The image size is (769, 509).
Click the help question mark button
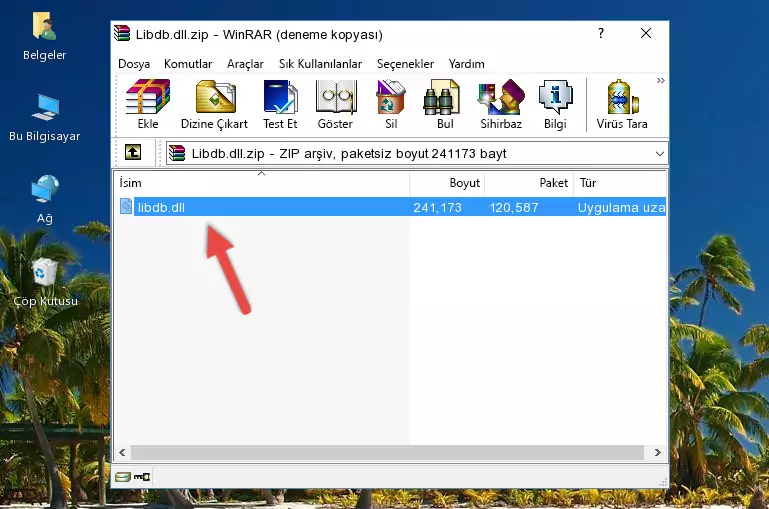point(601,33)
